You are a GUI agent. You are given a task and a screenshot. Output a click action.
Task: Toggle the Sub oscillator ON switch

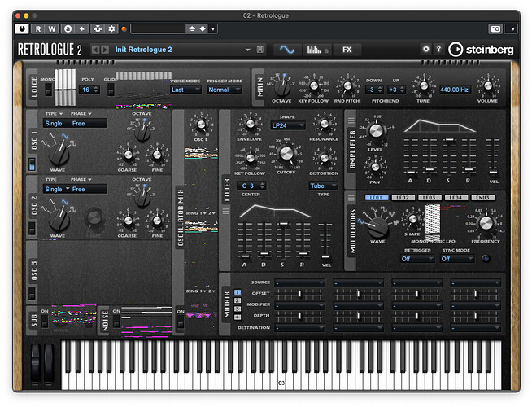[45, 321]
